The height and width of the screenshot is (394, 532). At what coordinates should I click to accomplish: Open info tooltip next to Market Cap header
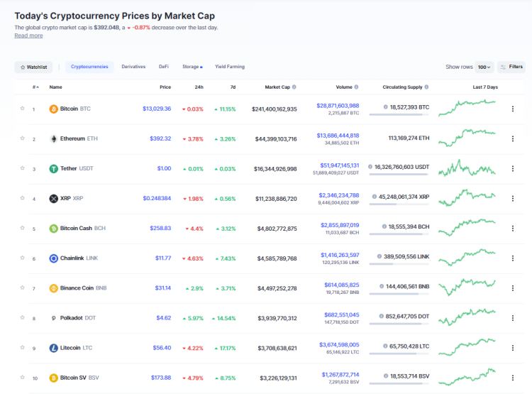tap(294, 87)
